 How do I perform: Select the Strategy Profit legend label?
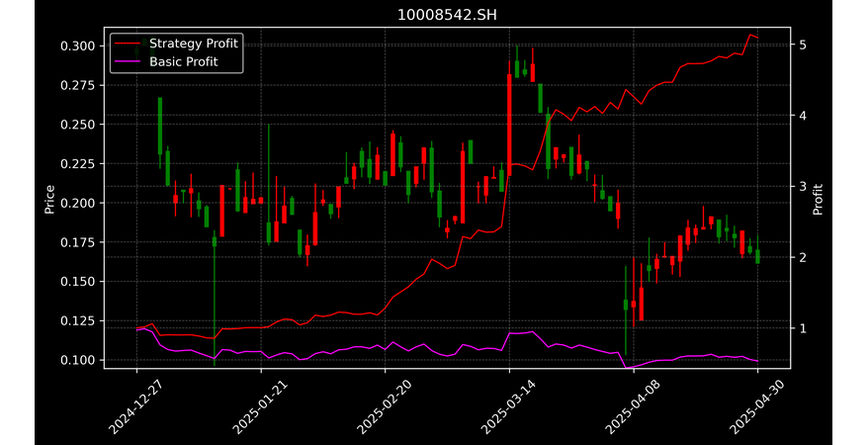(x=194, y=44)
